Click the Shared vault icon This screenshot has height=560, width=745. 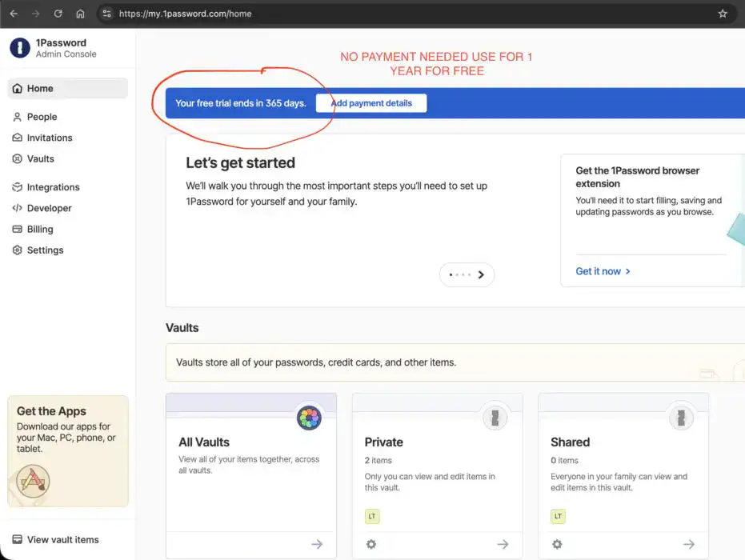pyautogui.click(x=681, y=418)
